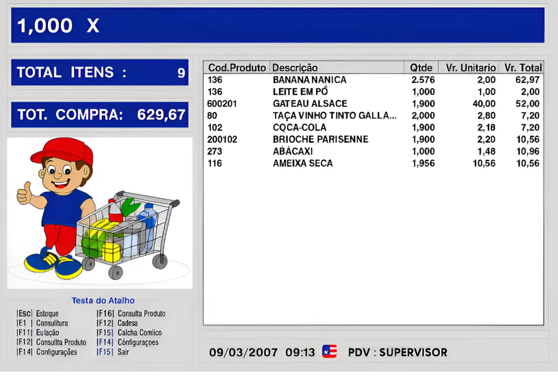
Task: Click the date 09/03/2007 in status bar
Action: (x=244, y=352)
